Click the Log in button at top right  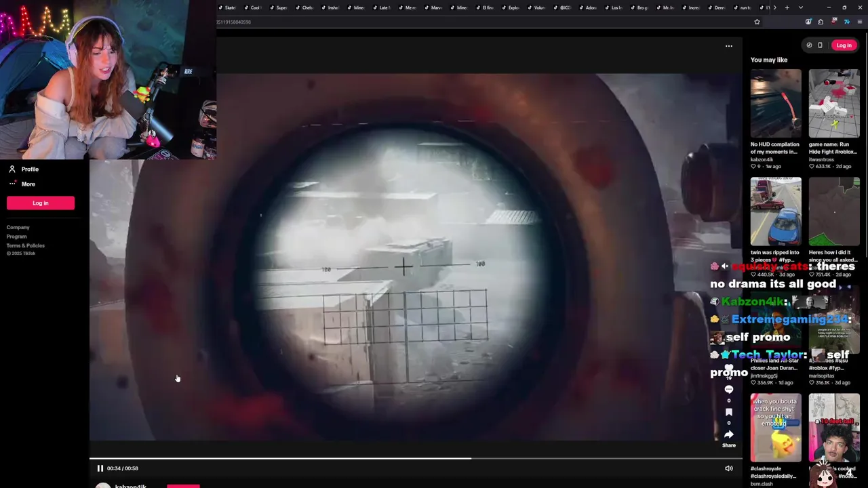tap(844, 45)
